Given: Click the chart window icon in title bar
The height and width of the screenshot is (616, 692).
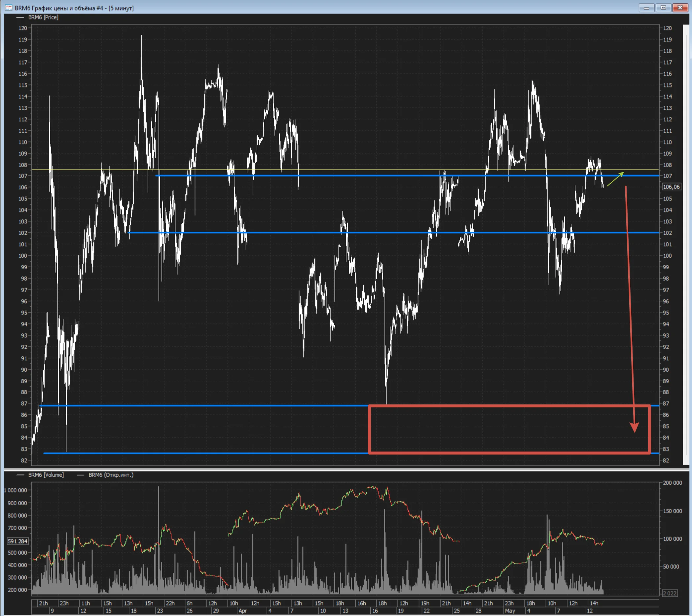Looking at the screenshot, I should tap(9, 8).
